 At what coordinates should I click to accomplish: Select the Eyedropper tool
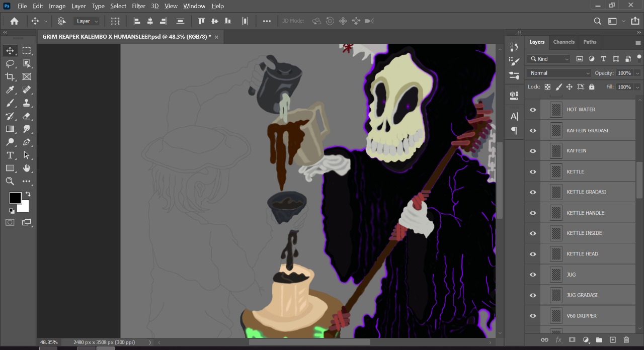click(x=10, y=90)
